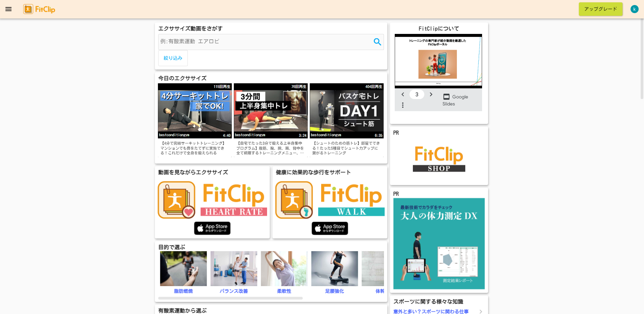The height and width of the screenshot is (314, 644).
Task: Click the search magnifier icon
Action: (377, 42)
